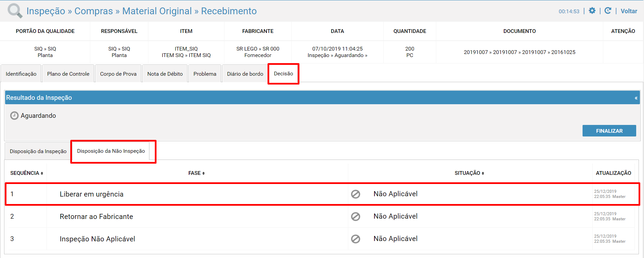Collapse the Resultado da Inspeção panel
Viewport: 644px width, 258px height.
pos(636,98)
